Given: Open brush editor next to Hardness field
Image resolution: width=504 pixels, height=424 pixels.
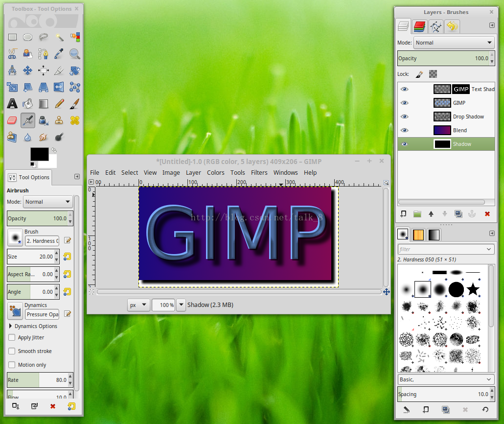Looking at the screenshot, I should [x=68, y=240].
